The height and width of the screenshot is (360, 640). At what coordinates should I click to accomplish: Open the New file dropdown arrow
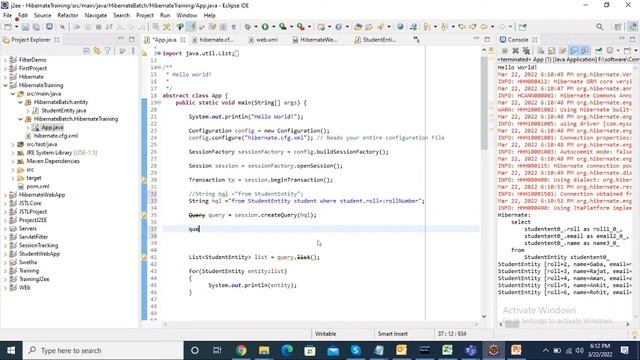(x=16, y=27)
